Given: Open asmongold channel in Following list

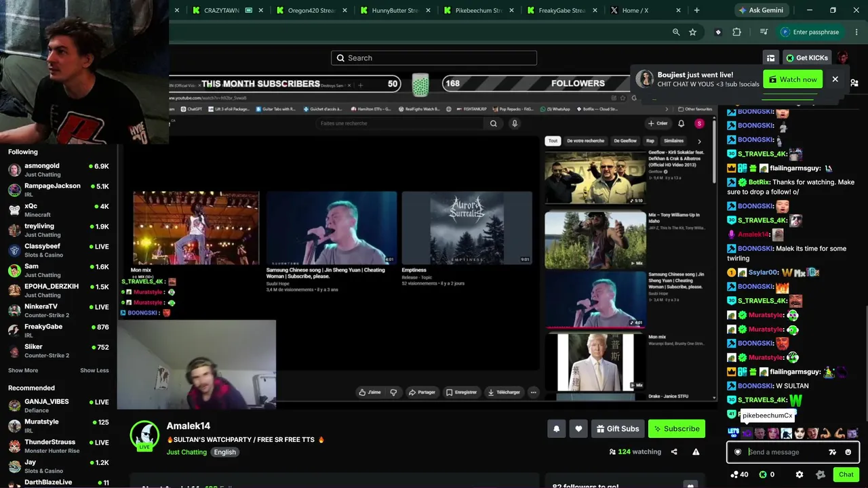Looking at the screenshot, I should pyautogui.click(x=58, y=169).
